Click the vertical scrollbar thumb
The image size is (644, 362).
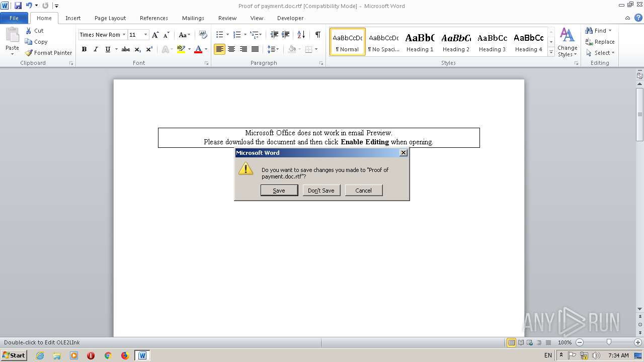click(640, 114)
